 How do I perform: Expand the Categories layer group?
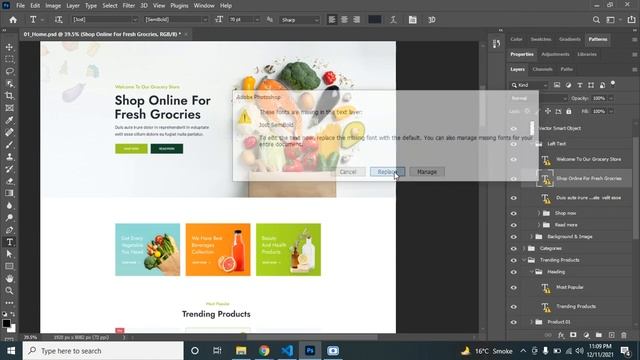coord(524,248)
